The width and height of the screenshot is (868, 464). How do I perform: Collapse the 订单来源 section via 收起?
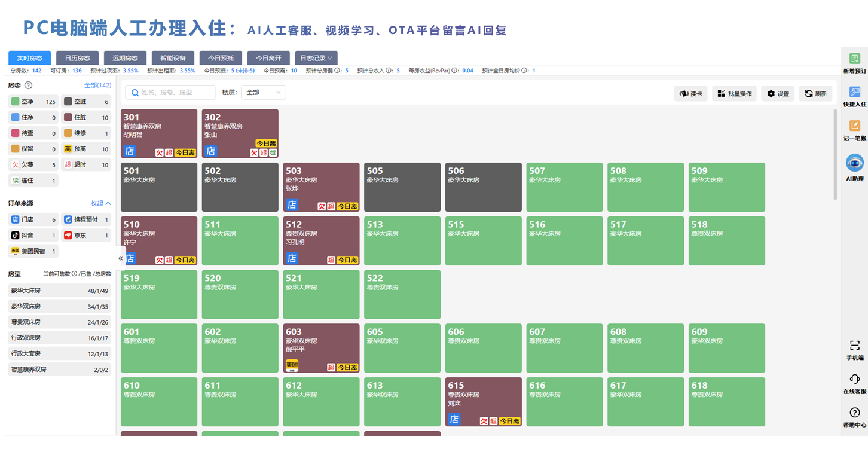(x=100, y=203)
